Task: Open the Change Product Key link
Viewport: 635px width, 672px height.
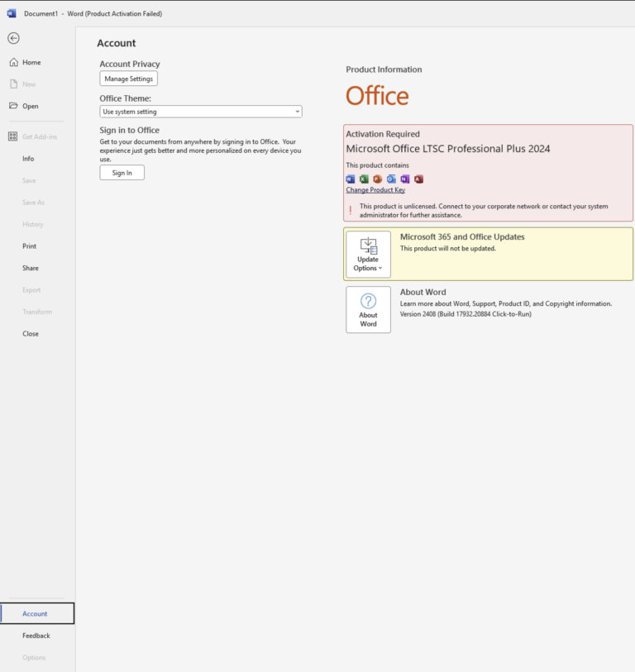Action: click(375, 190)
